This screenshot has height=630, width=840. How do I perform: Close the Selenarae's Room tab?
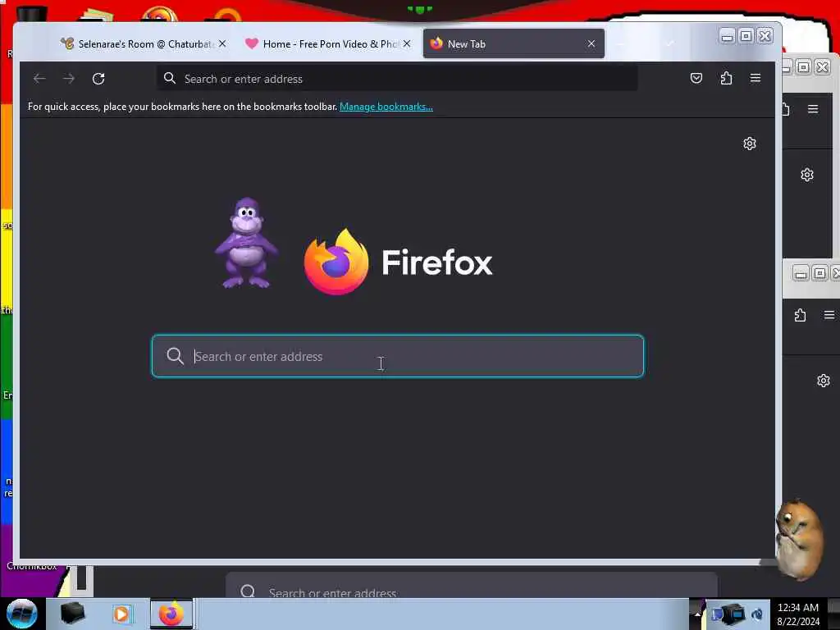[222, 43]
